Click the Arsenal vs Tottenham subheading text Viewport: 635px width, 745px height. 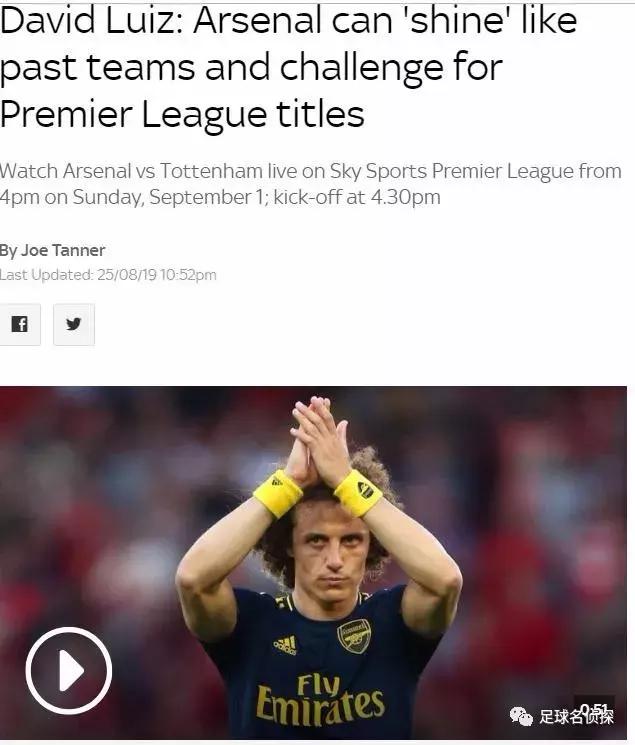click(x=310, y=184)
